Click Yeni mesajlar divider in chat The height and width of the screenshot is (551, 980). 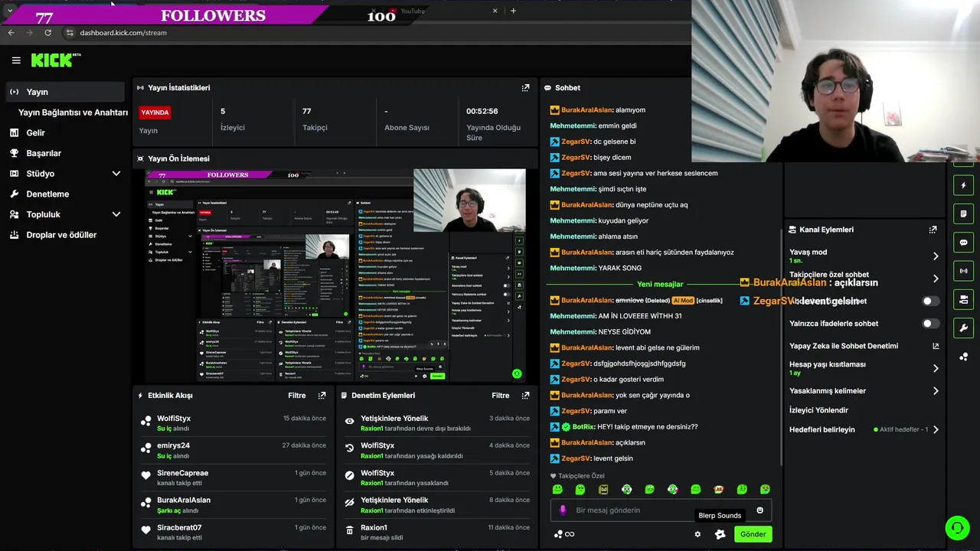coord(660,284)
